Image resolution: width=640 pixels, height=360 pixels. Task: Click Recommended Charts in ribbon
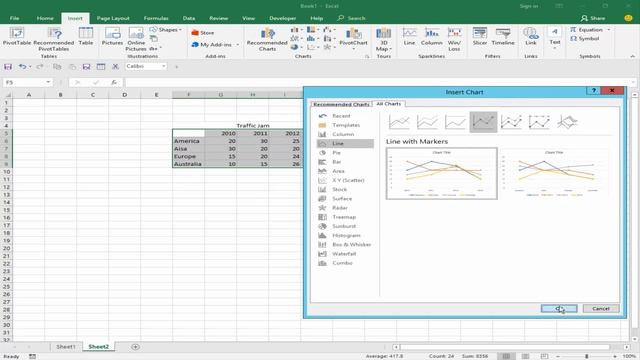267,39
